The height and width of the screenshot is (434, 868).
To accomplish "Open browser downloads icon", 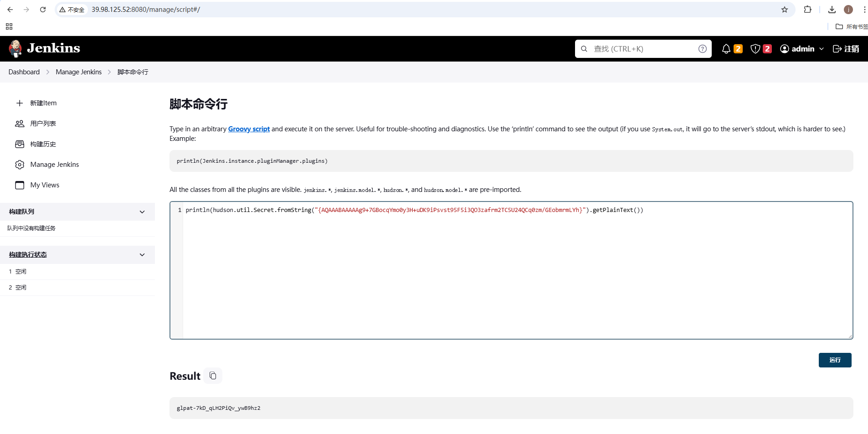I will pos(832,10).
